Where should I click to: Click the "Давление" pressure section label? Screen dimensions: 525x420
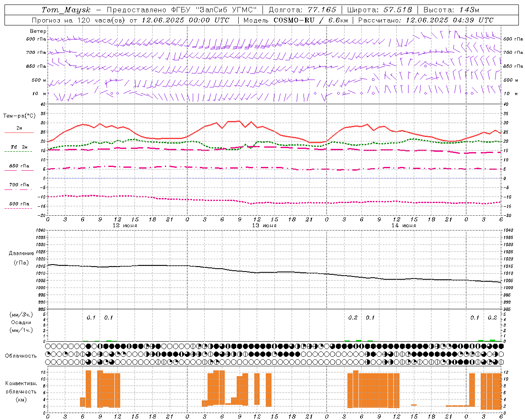click(21, 253)
